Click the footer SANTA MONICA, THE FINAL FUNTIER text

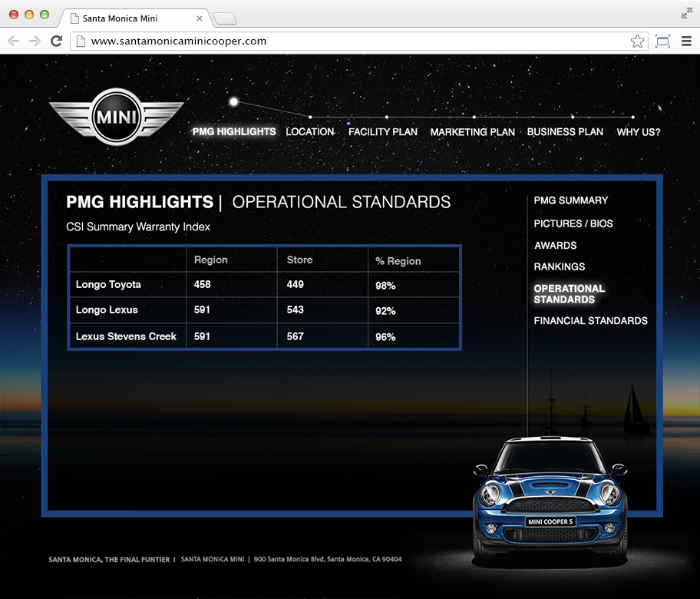pos(109,559)
